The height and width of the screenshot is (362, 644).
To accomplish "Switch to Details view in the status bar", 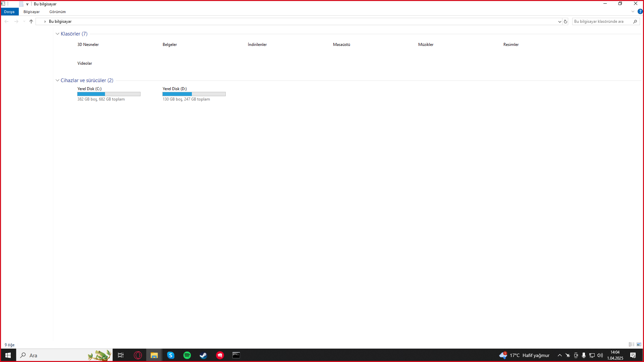I will tap(631, 345).
